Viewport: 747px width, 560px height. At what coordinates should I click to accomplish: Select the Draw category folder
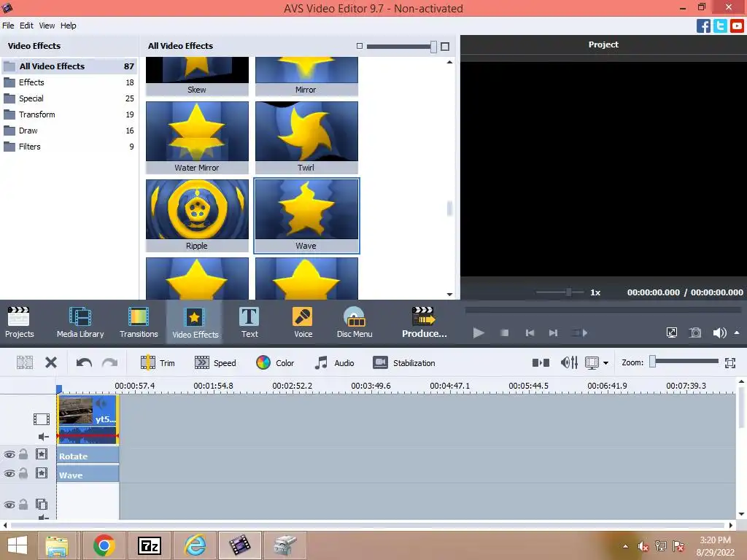click(69, 131)
